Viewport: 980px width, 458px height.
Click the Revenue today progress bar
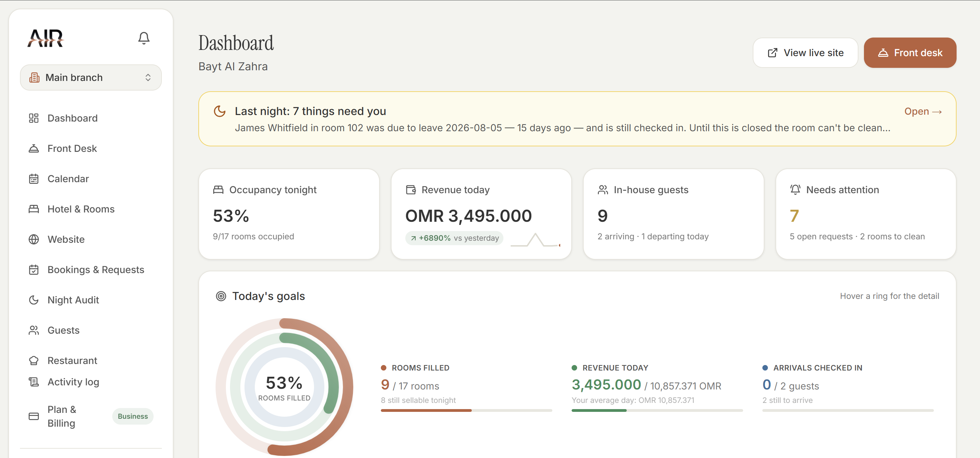[x=657, y=411]
